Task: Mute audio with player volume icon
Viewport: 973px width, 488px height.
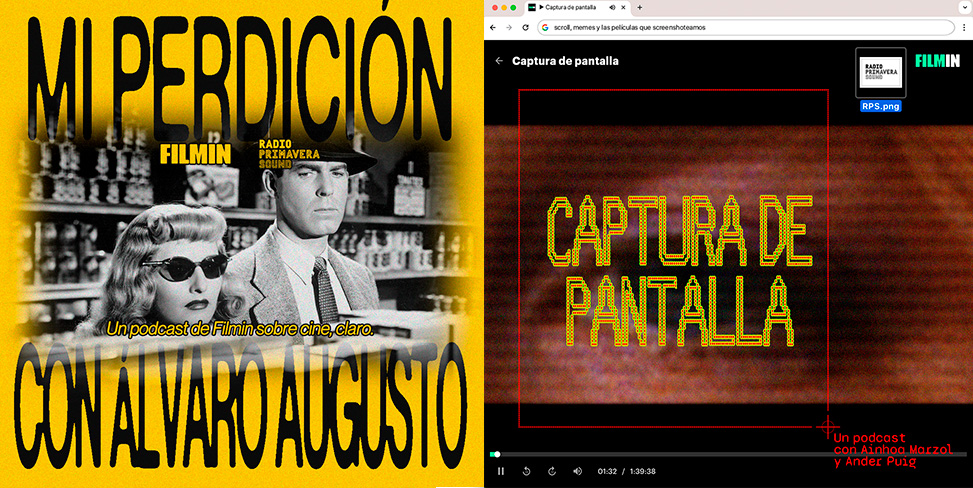Action: point(577,471)
